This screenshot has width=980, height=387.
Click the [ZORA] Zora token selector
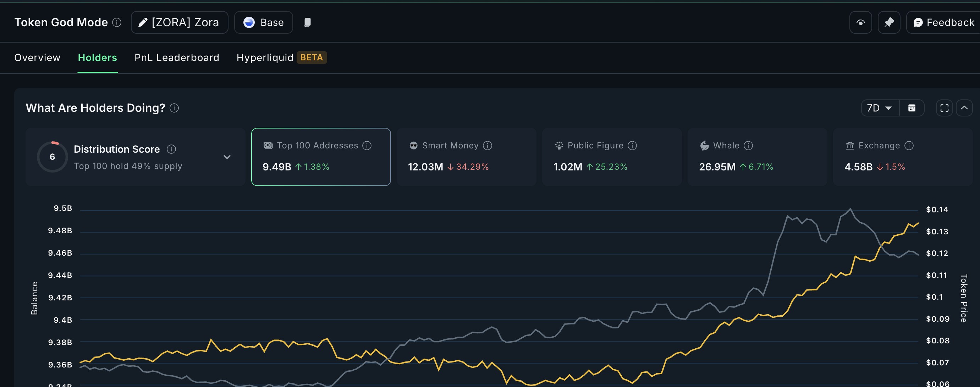tap(180, 22)
